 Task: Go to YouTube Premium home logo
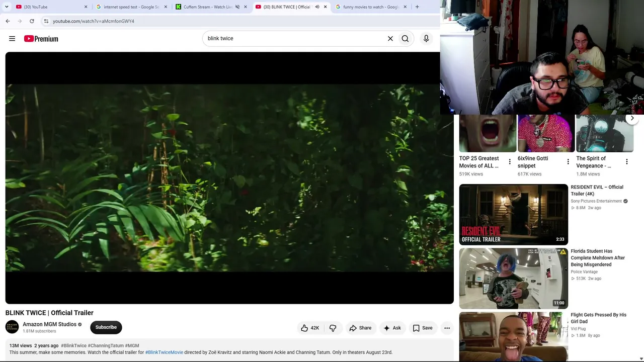coord(41,39)
